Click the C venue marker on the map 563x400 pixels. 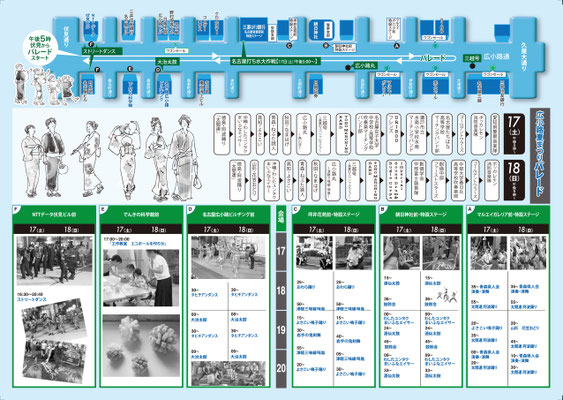pos(289,46)
